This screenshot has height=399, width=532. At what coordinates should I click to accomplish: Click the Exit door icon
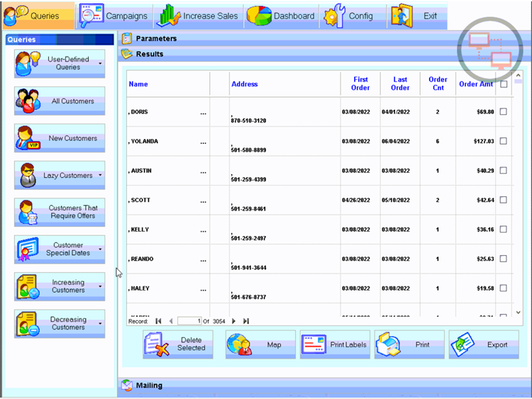click(x=401, y=16)
